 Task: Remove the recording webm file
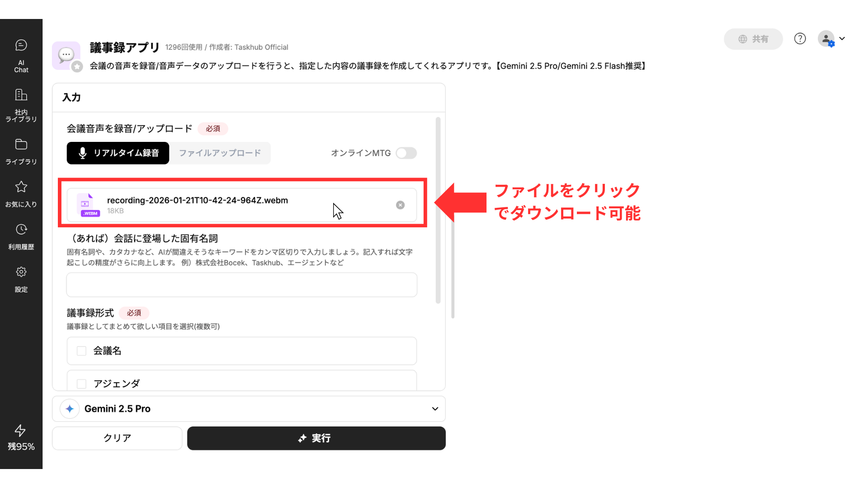pos(400,205)
